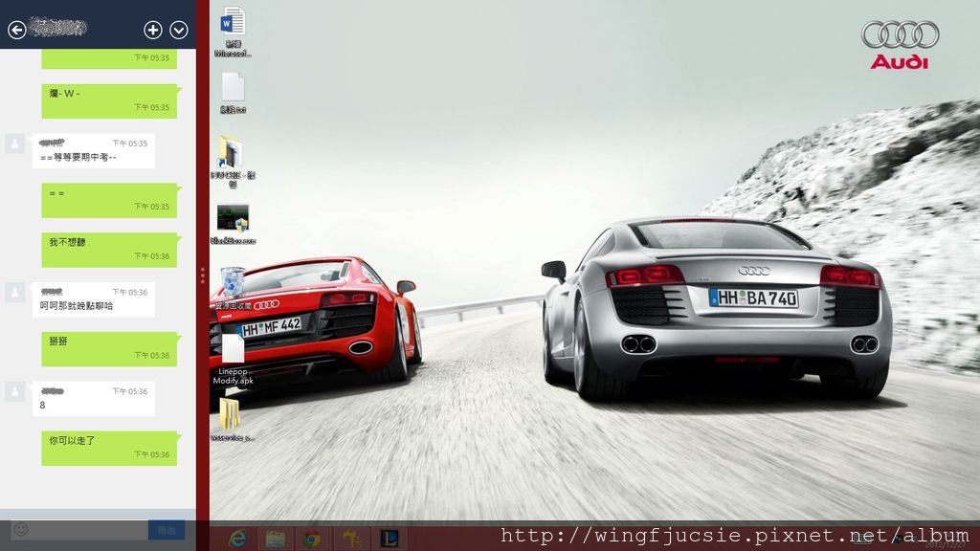This screenshot has width=980, height=551.
Task: Select the "==等等要期中考--" message
Action: click(x=93, y=150)
